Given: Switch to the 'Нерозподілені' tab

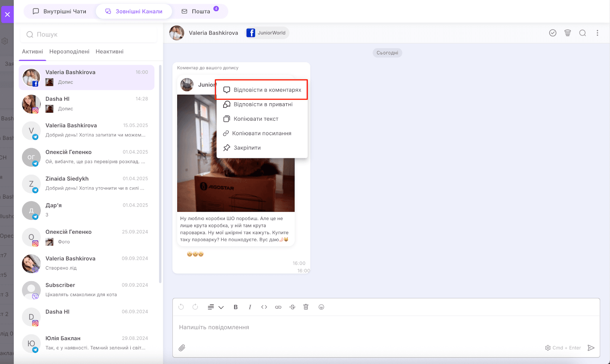Looking at the screenshot, I should pyautogui.click(x=69, y=52).
